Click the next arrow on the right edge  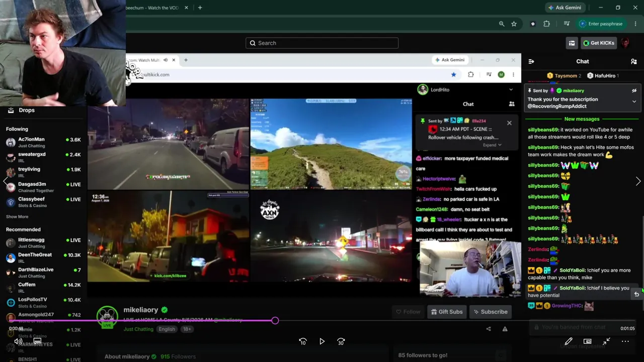coord(638,182)
